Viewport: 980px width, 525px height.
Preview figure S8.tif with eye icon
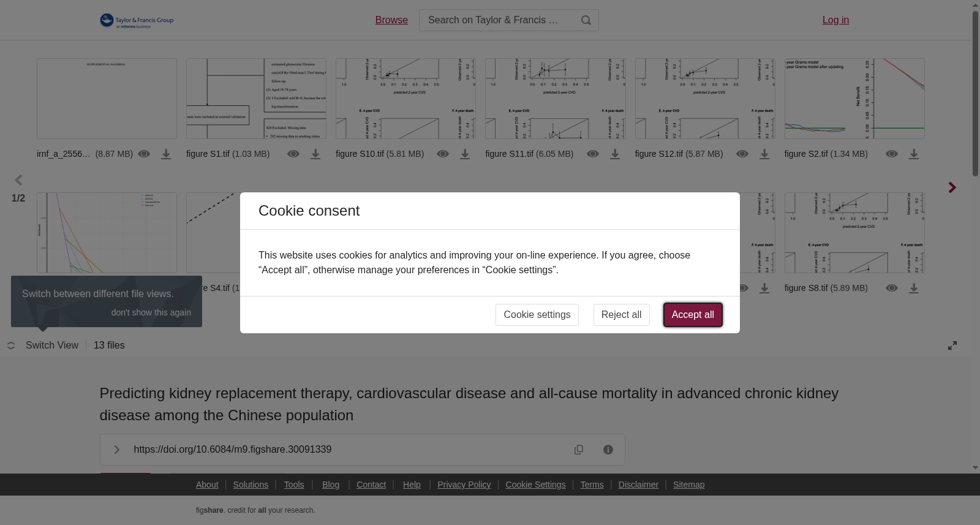point(892,288)
